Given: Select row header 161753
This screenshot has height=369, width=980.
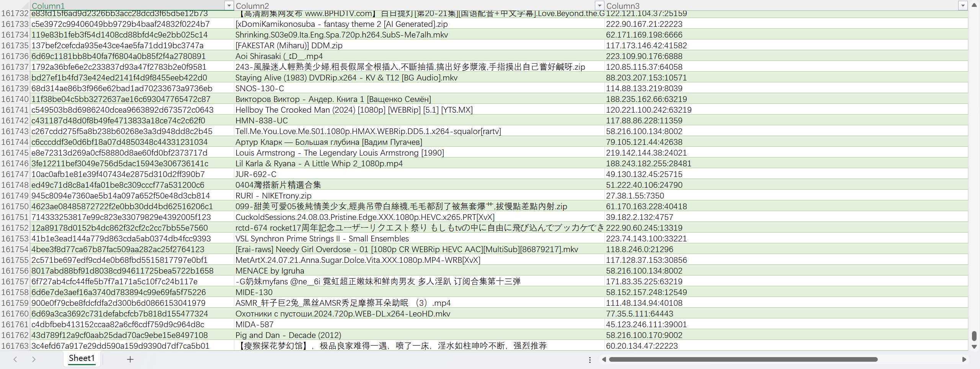Looking at the screenshot, I should click(15, 238).
